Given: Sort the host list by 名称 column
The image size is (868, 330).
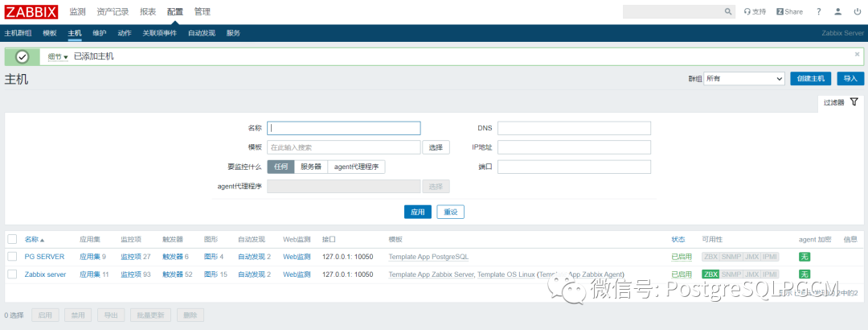Looking at the screenshot, I should coord(35,240).
